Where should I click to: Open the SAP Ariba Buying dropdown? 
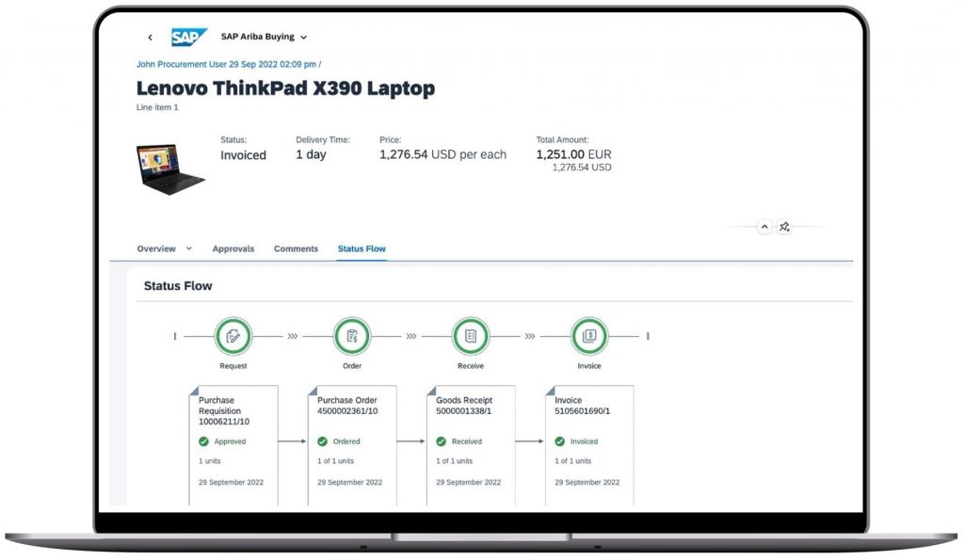[x=265, y=37]
